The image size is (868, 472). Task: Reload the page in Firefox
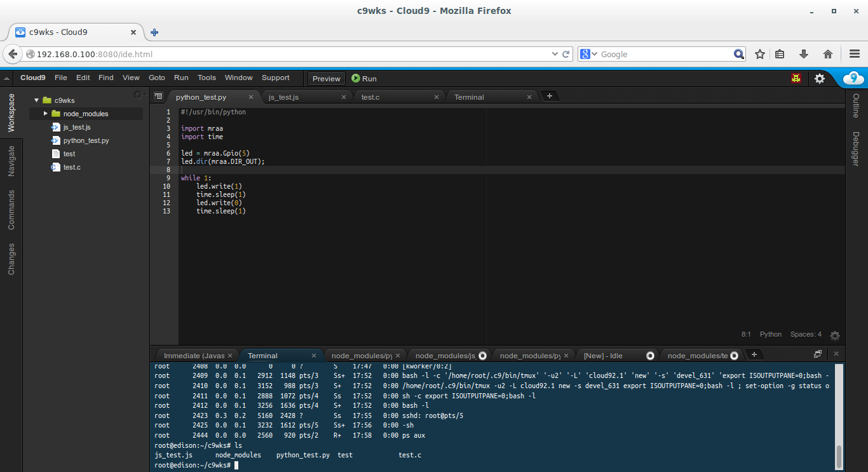tap(566, 54)
